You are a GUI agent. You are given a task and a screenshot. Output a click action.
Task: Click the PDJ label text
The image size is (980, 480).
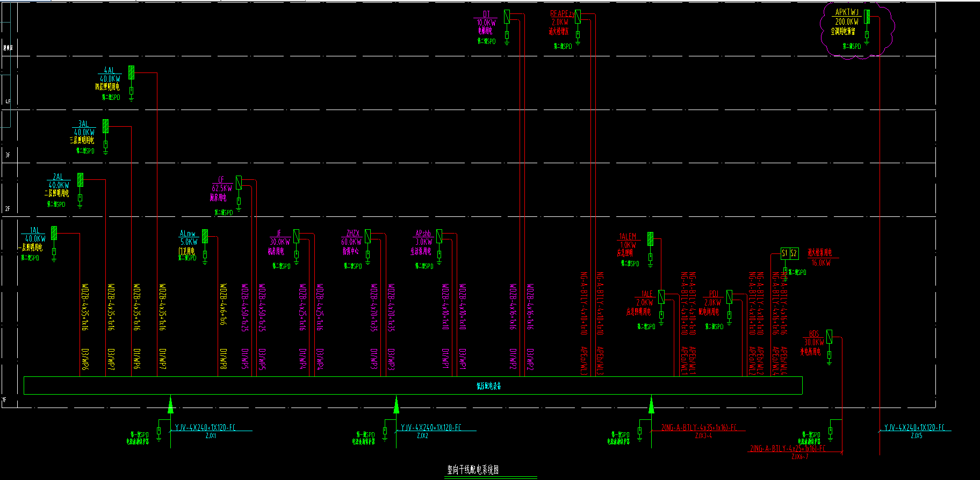[714, 294]
